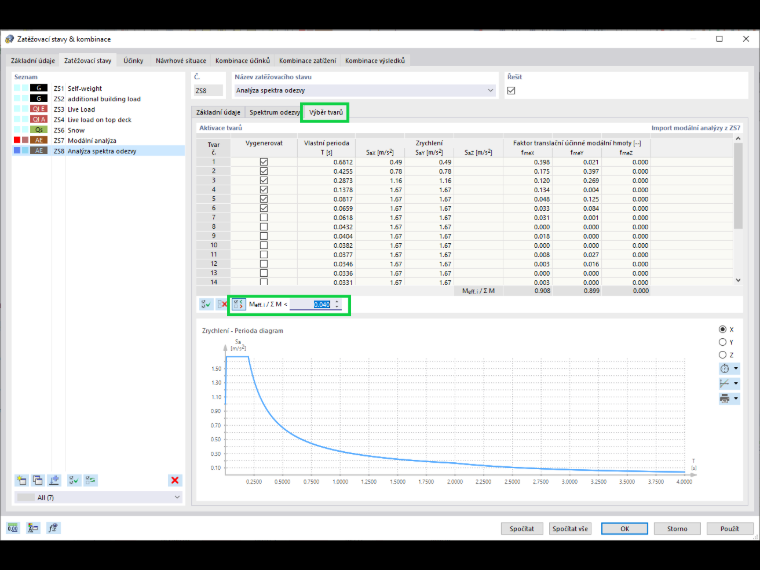The height and width of the screenshot is (570, 760).
Task: Click the Meff/ΣM threshold value field
Action: (312, 304)
